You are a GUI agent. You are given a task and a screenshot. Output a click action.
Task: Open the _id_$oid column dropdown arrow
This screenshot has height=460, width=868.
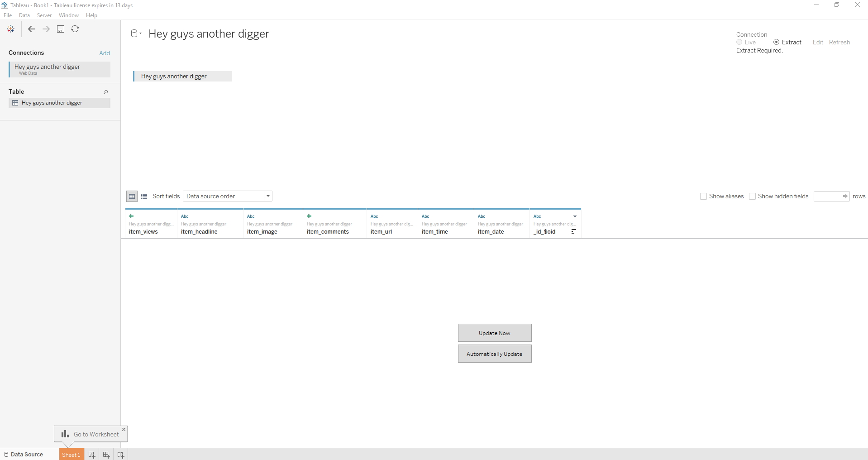pyautogui.click(x=575, y=216)
